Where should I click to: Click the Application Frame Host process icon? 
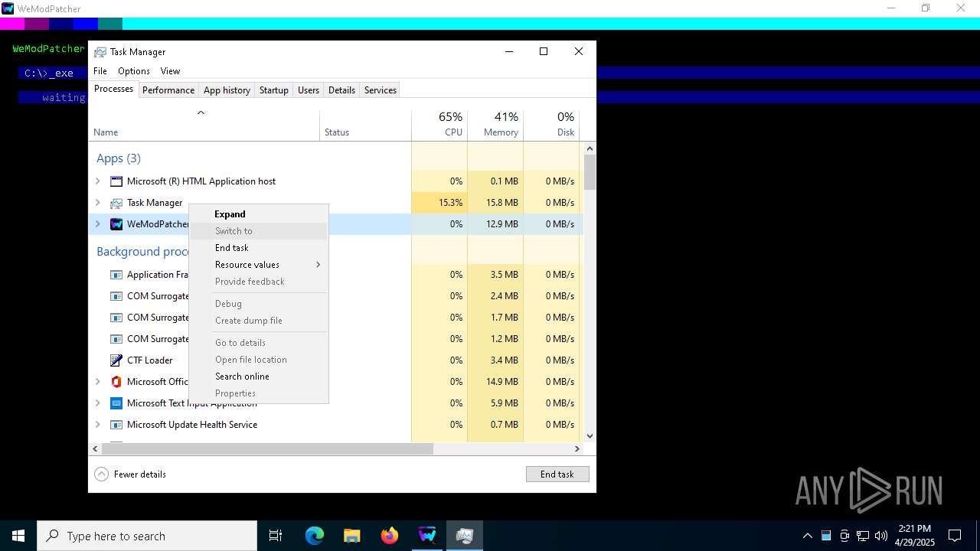click(x=116, y=275)
